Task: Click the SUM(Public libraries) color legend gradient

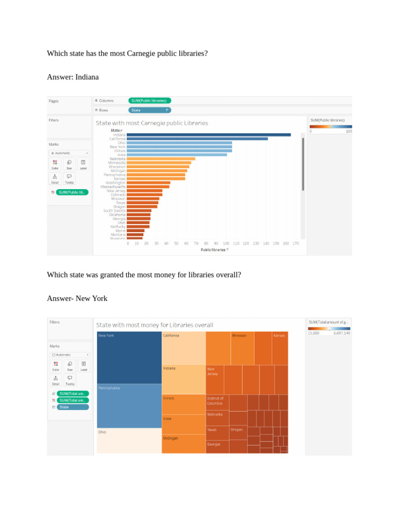Action: [330, 127]
